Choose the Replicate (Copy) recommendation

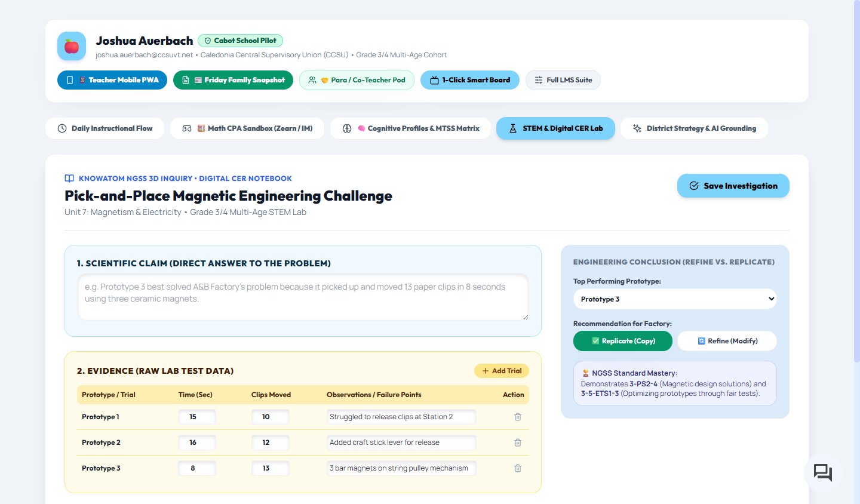coord(623,341)
